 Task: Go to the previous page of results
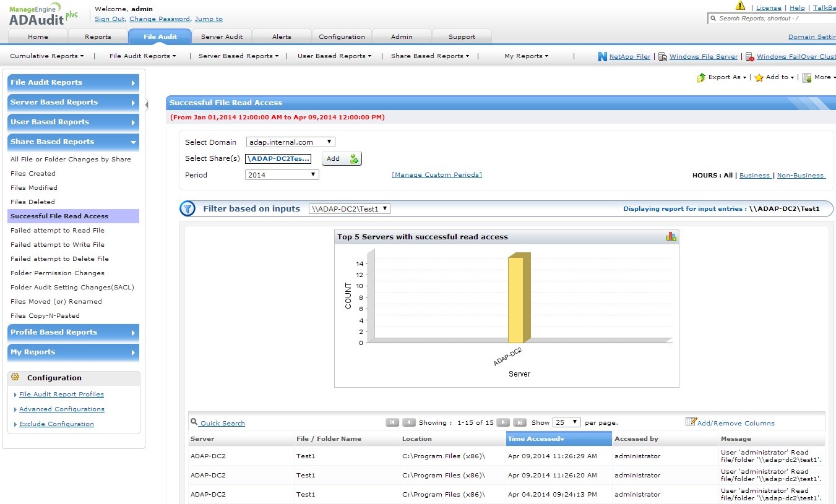409,422
